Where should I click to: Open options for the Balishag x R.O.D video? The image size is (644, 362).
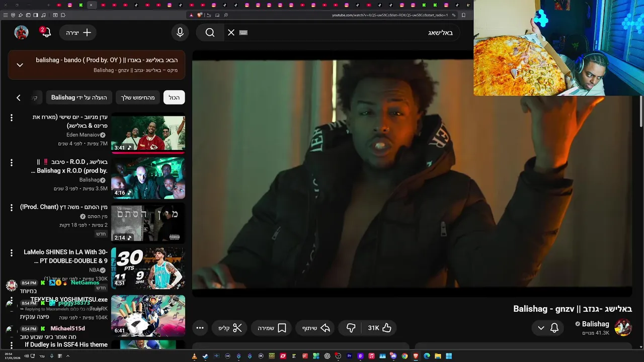pyautogui.click(x=12, y=162)
